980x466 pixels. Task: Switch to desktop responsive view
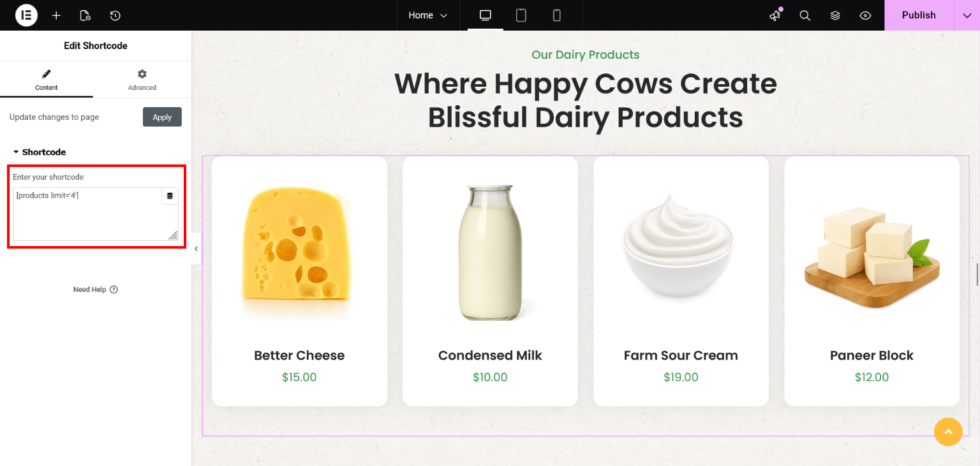click(x=486, y=15)
